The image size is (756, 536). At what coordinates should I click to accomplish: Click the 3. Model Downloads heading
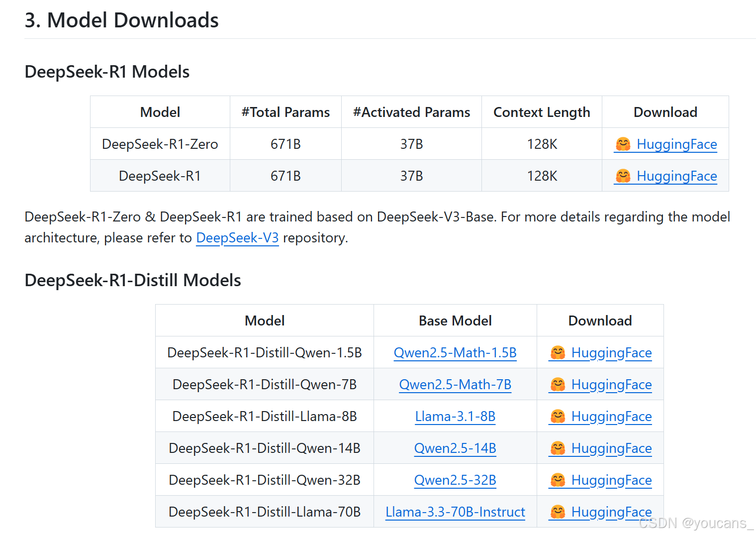122,20
